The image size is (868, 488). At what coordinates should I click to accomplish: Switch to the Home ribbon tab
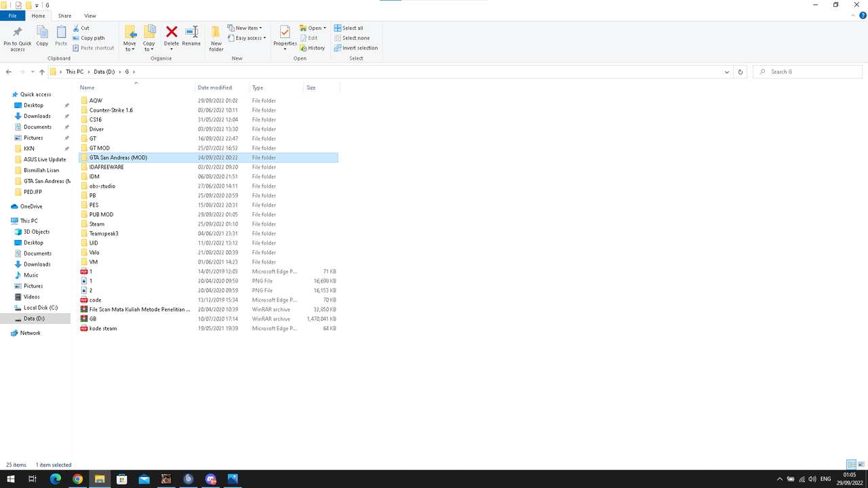pyautogui.click(x=39, y=16)
